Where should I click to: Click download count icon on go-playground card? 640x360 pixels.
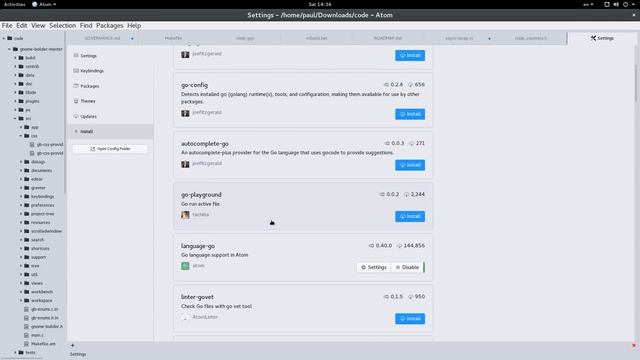tap(407, 194)
